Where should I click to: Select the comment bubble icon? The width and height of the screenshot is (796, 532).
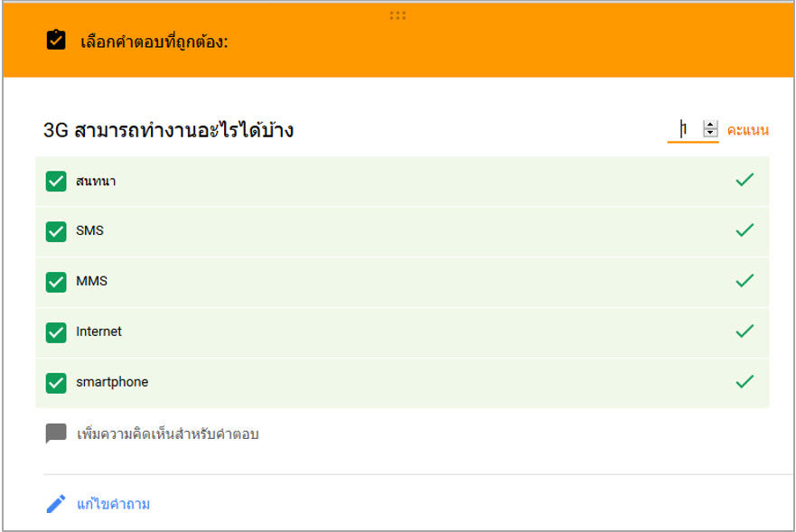click(56, 433)
